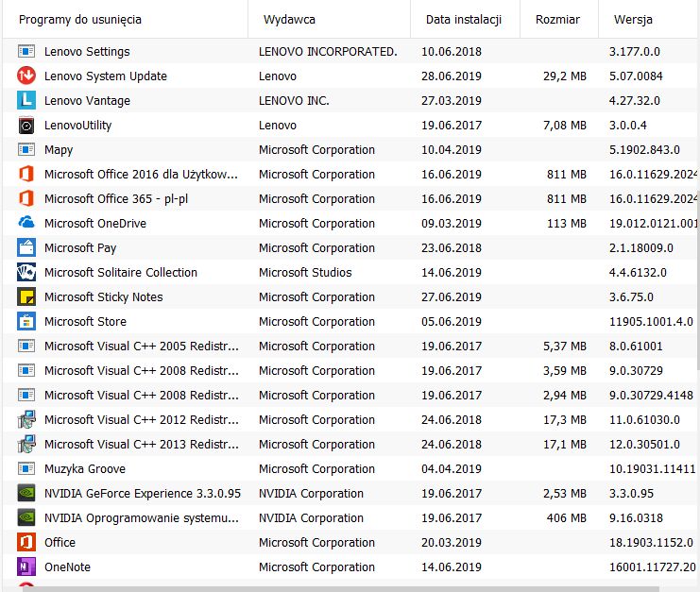Click the Microsoft Store bag icon
This screenshot has height=592, width=700.
tap(26, 321)
